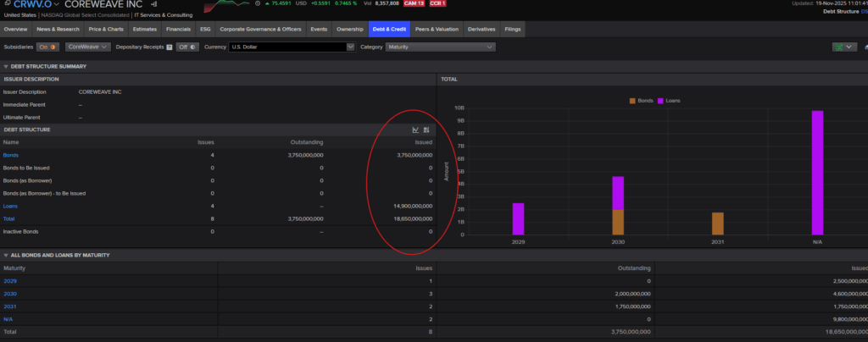The height and width of the screenshot is (342, 868).
Task: Click the IT Services & Consulting label
Action: (164, 15)
